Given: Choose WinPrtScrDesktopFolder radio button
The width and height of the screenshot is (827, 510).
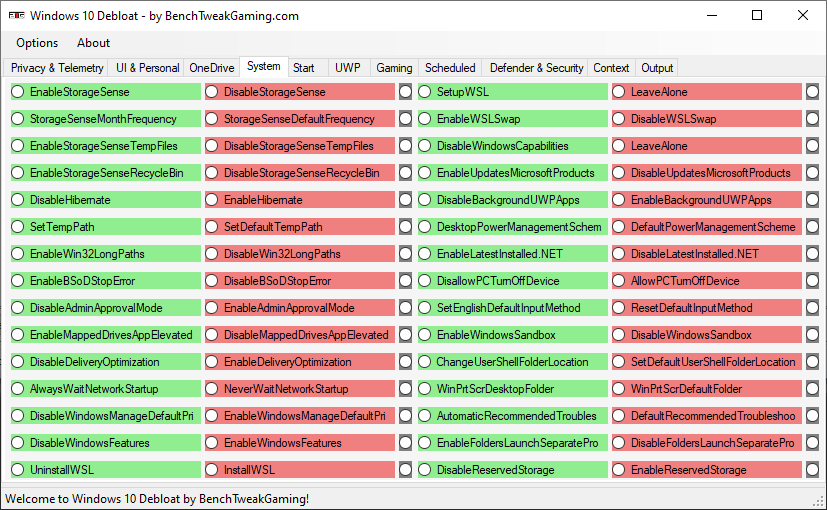Looking at the screenshot, I should tap(513, 389).
